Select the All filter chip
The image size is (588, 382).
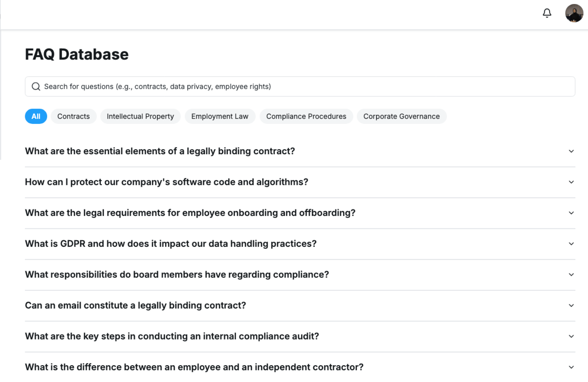pyautogui.click(x=36, y=116)
